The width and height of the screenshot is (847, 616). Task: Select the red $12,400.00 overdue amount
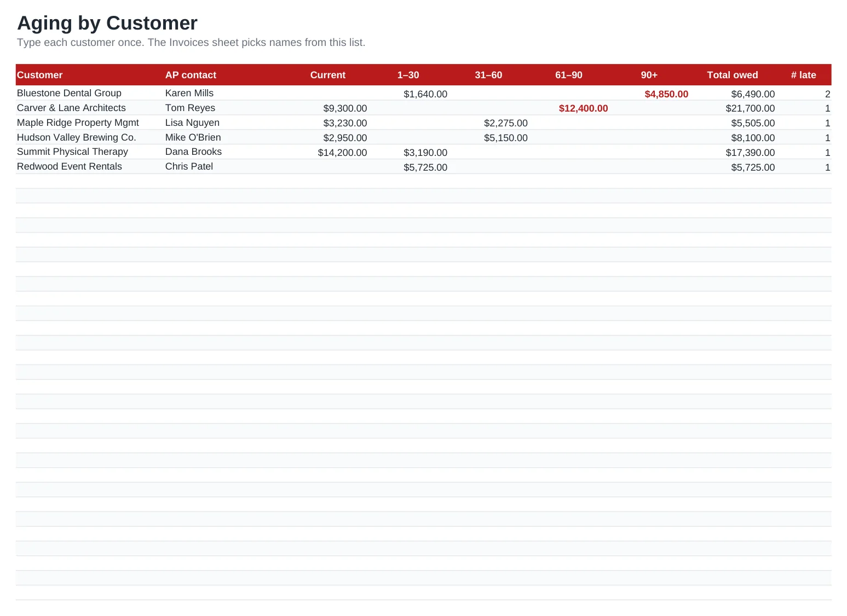pos(583,108)
